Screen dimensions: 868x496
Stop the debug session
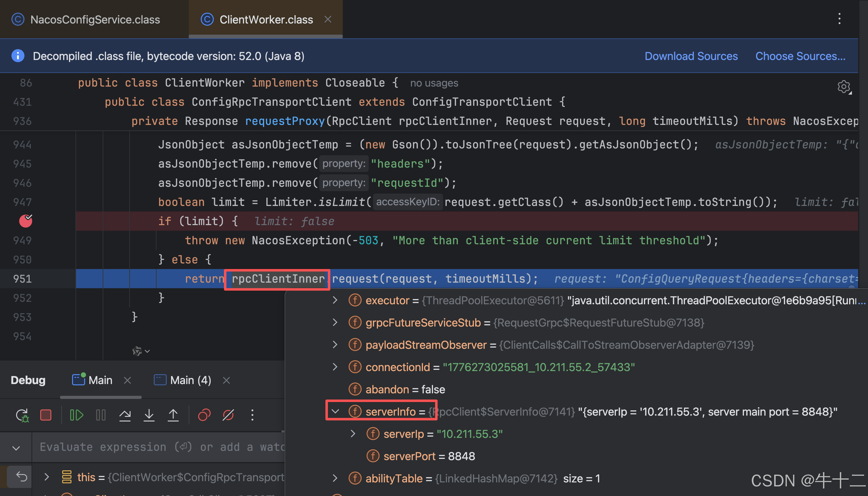(x=46, y=415)
